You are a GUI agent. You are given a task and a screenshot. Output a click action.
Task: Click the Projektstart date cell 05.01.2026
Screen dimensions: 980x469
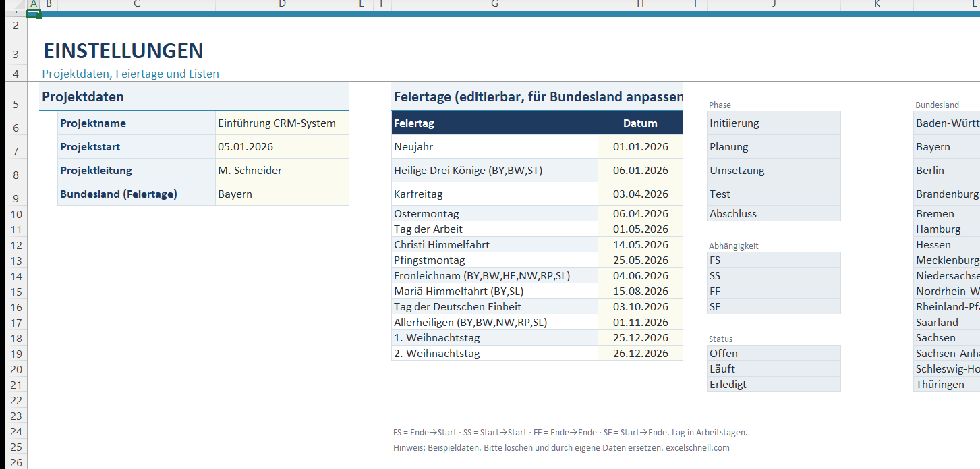tap(282, 146)
